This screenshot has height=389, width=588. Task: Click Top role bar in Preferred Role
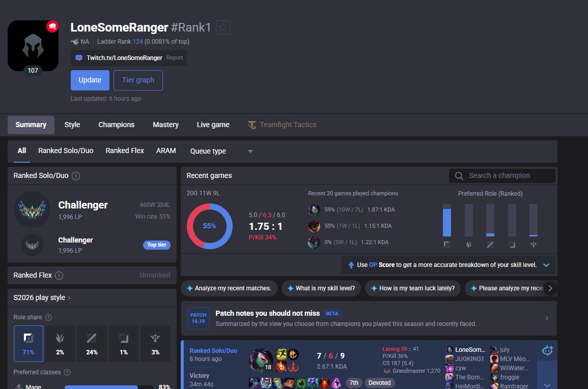pyautogui.click(x=446, y=220)
